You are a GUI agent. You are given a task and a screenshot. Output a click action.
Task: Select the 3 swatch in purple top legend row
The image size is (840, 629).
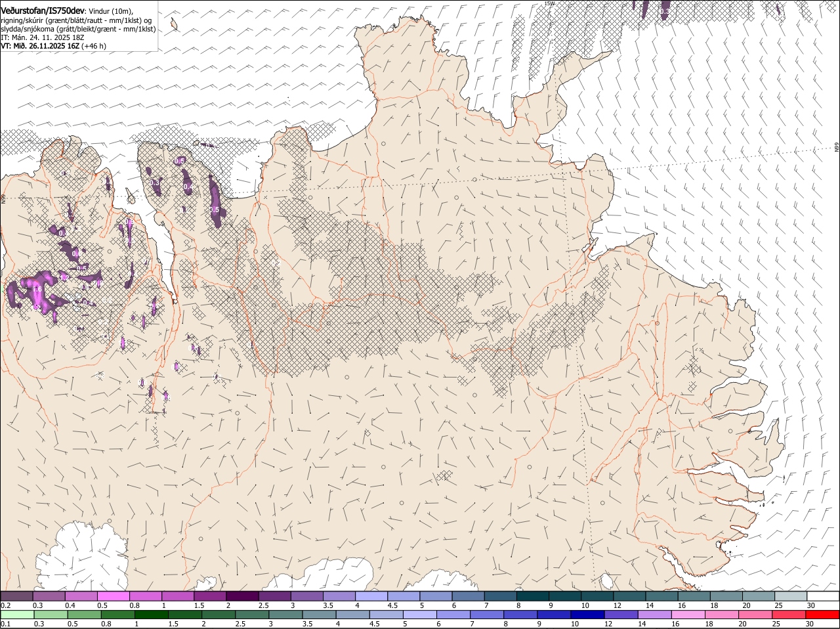306,596
